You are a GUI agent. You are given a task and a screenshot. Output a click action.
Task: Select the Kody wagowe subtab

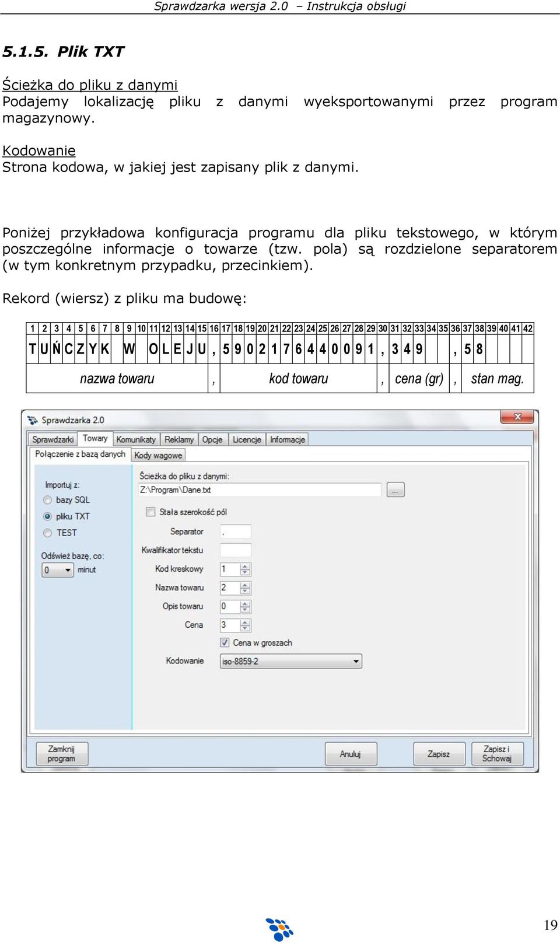[158, 455]
